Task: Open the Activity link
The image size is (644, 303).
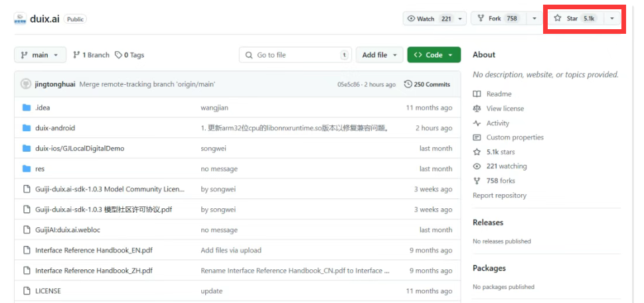Action: tap(497, 123)
